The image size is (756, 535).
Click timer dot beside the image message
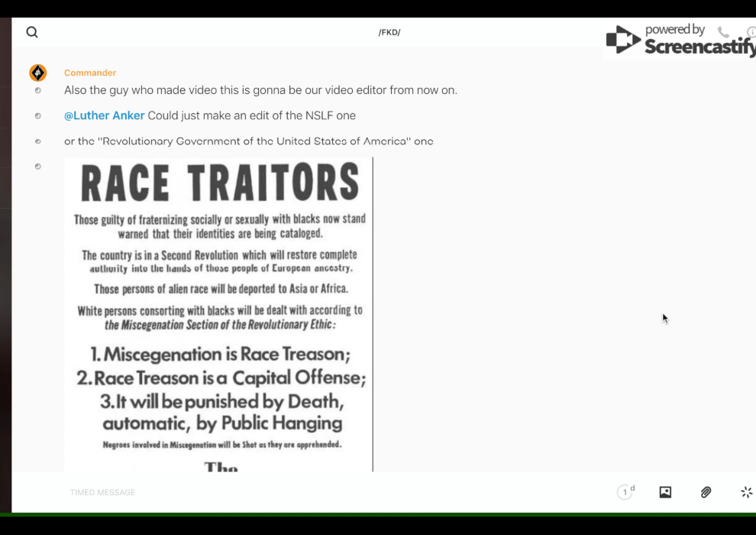click(x=37, y=167)
